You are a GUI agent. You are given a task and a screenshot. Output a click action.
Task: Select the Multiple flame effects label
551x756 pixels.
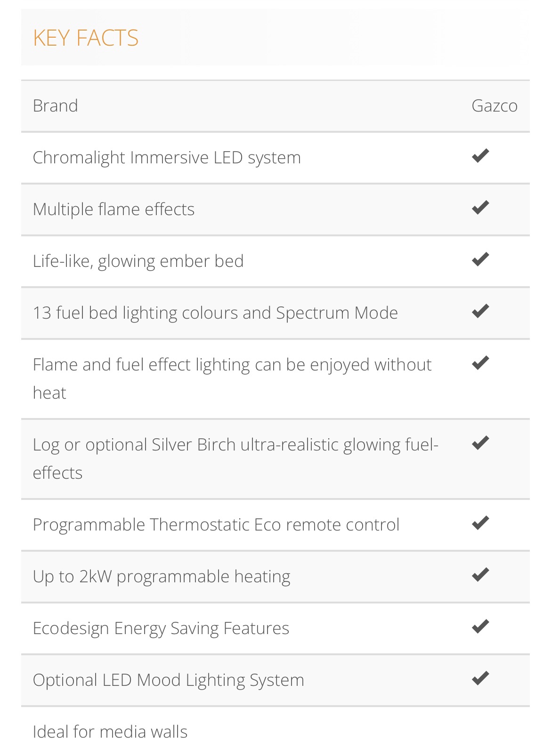click(x=113, y=209)
